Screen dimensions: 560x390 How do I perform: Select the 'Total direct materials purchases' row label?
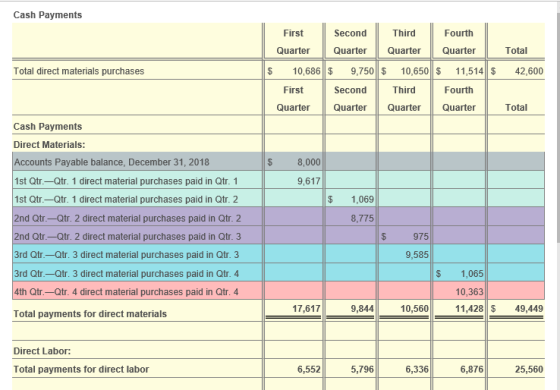pos(79,71)
